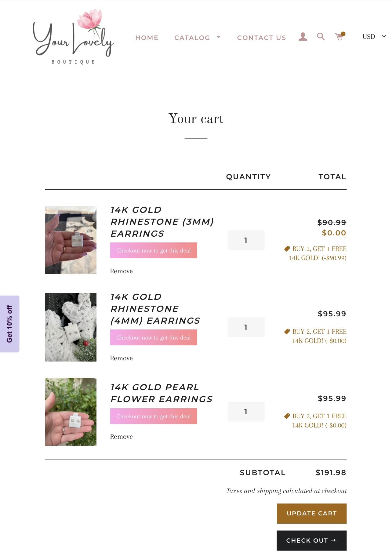The width and height of the screenshot is (392, 560).
Task: Click the 14K Gold Pearl Flower Earrings title
Action: pos(161,393)
